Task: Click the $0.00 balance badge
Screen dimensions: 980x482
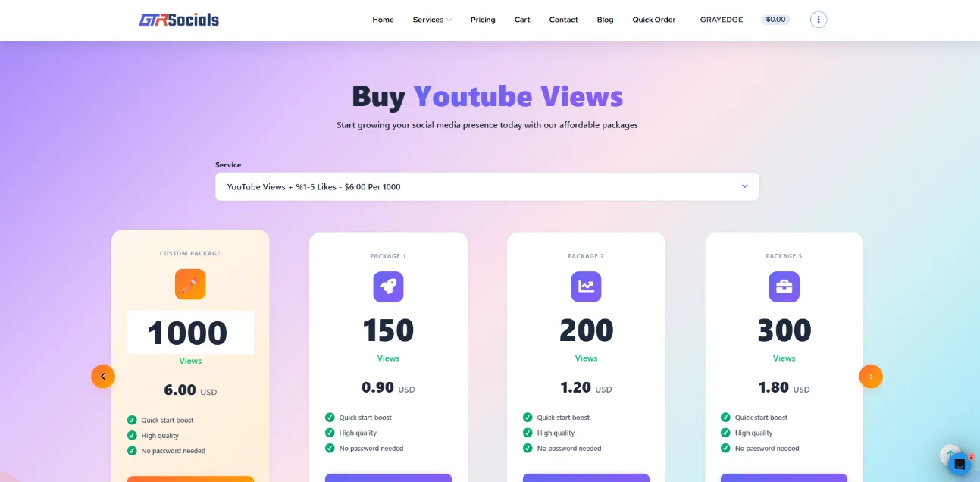Action: (x=775, y=20)
